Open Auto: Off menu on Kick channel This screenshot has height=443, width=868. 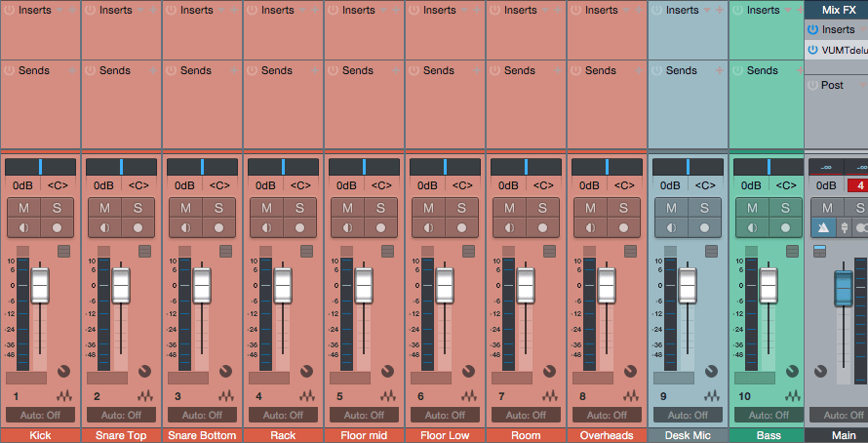pos(40,415)
